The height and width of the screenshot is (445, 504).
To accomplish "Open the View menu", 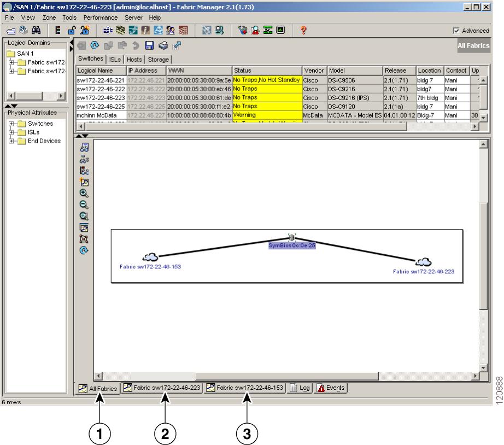I will click(28, 17).
